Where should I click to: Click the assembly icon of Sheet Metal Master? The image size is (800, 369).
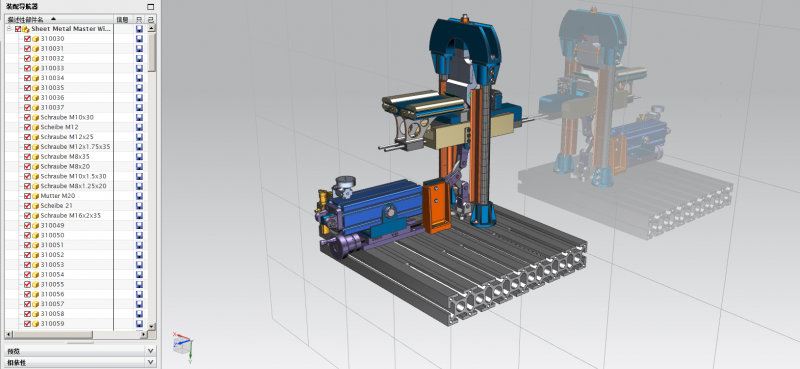click(26, 29)
